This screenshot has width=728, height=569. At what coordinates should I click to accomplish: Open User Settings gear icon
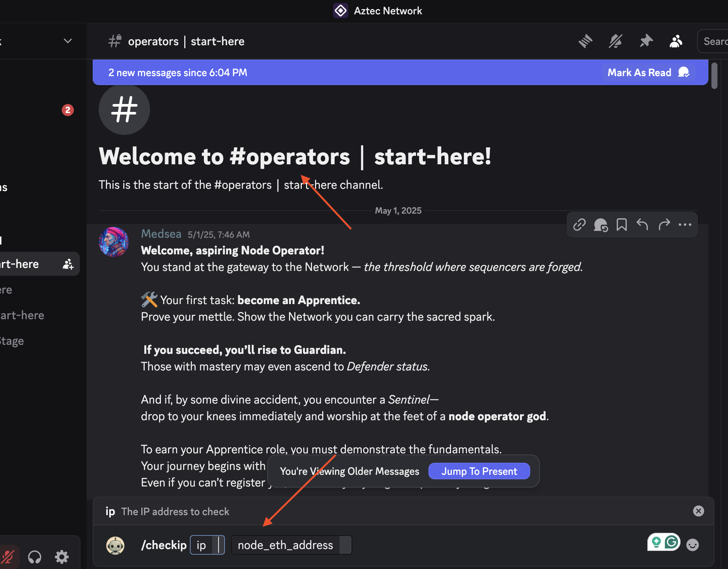pyautogui.click(x=62, y=557)
